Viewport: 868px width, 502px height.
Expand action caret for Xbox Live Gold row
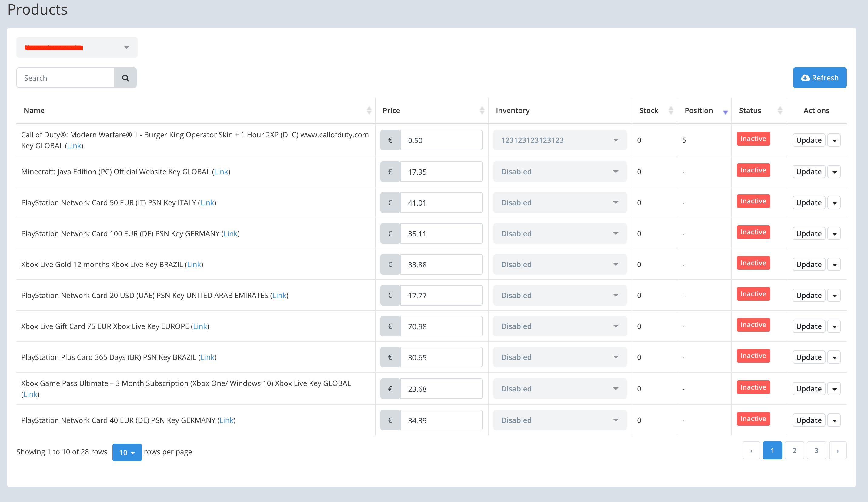834,264
